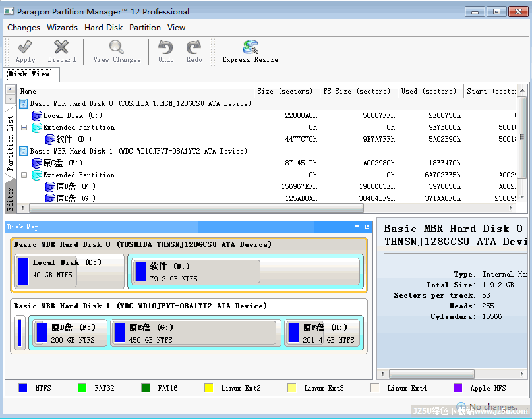Open View Changes magnifier icon
Viewport: 532px width, 419px height.
pos(117,47)
